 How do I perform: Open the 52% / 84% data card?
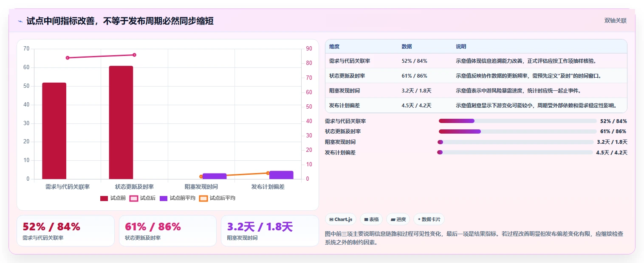point(65,231)
